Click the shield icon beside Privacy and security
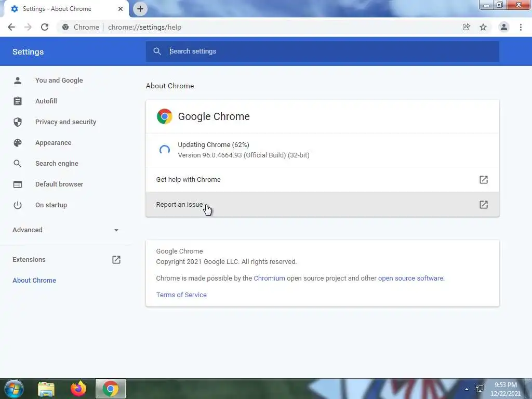The width and height of the screenshot is (532, 399). (18, 122)
